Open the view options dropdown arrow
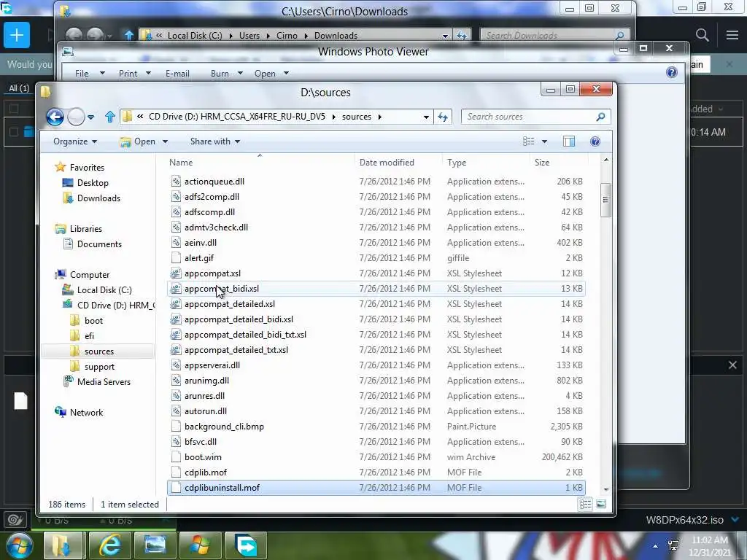Screen dimensions: 747x560 coord(544,141)
